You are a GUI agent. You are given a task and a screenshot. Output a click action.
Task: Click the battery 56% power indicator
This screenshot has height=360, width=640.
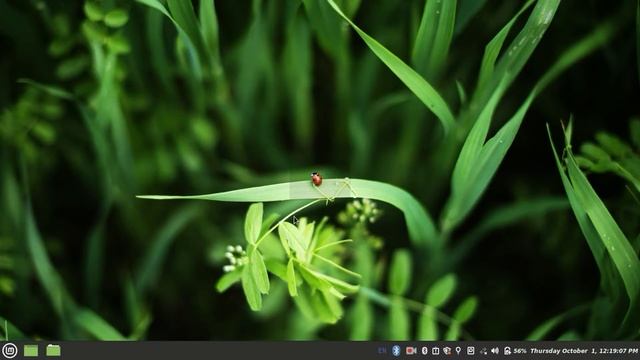click(515, 351)
